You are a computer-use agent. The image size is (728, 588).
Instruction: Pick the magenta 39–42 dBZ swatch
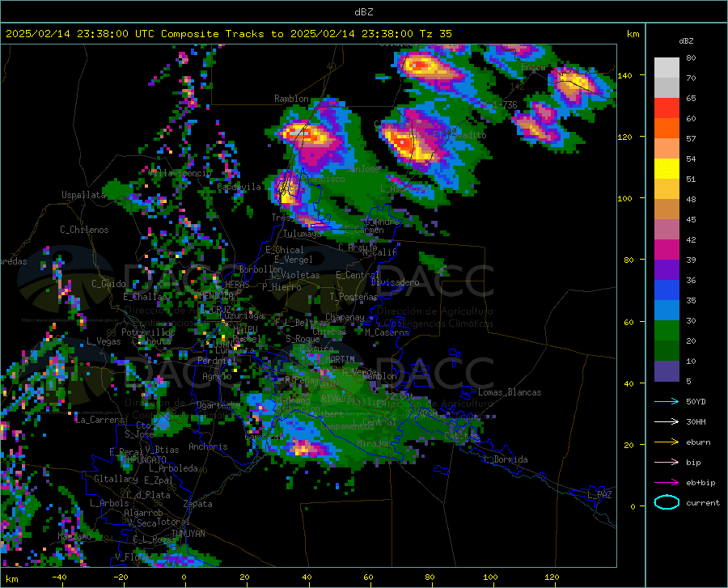[667, 250]
